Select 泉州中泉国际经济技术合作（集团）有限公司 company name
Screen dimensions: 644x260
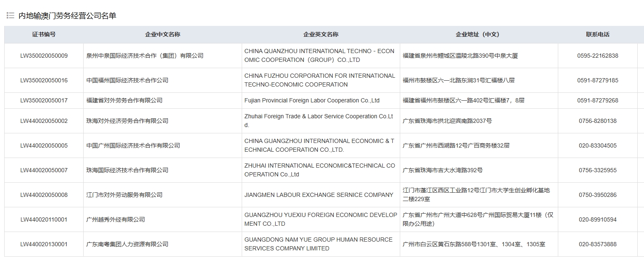point(145,56)
